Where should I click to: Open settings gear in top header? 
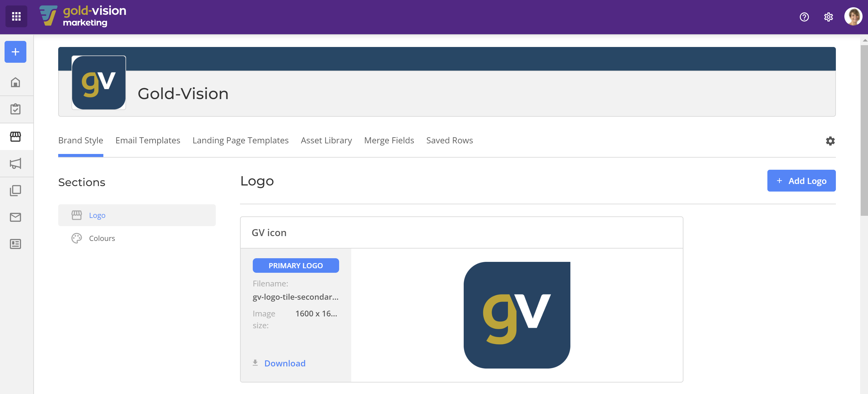828,17
